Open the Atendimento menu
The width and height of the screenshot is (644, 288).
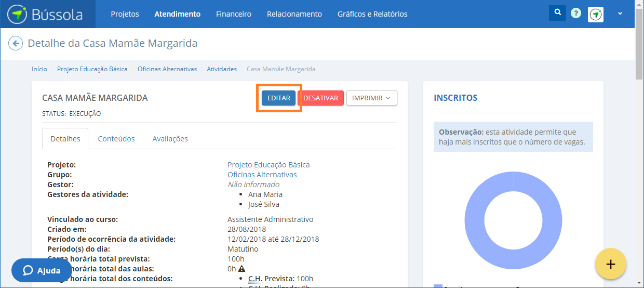[x=177, y=14]
